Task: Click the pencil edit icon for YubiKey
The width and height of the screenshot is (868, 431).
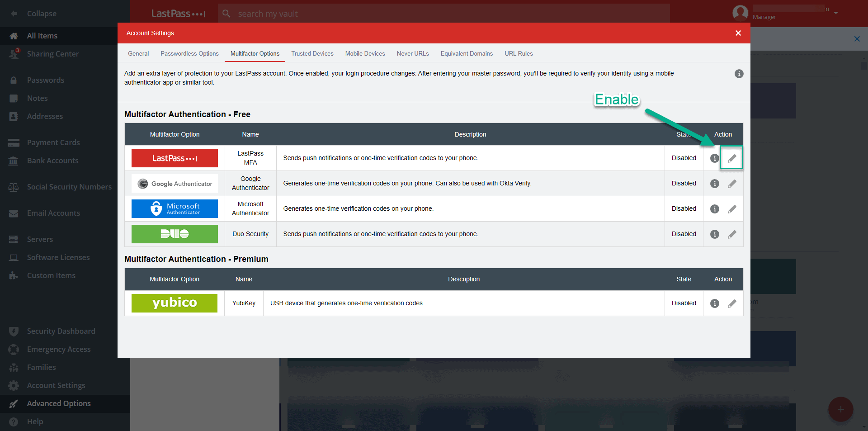Action: pyautogui.click(x=732, y=303)
